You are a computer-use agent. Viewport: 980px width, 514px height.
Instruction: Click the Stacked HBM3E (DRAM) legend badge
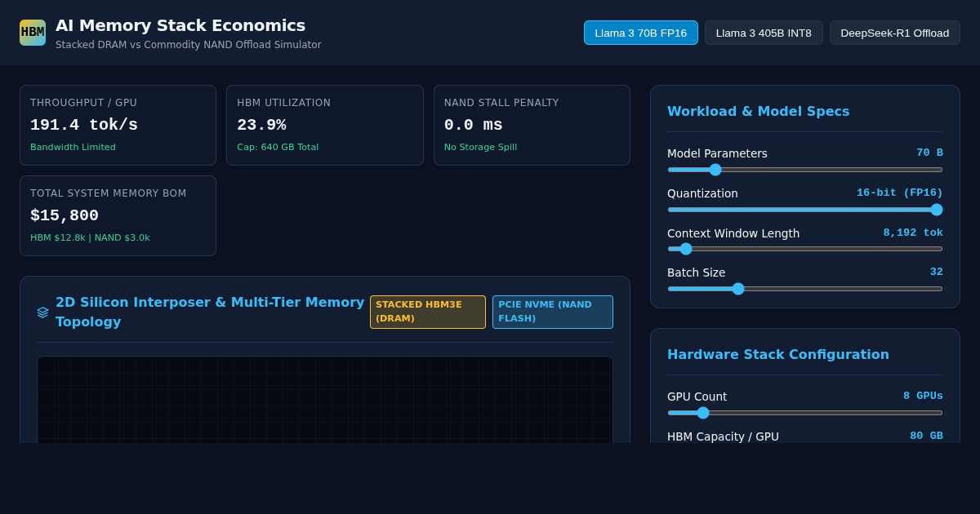(428, 312)
